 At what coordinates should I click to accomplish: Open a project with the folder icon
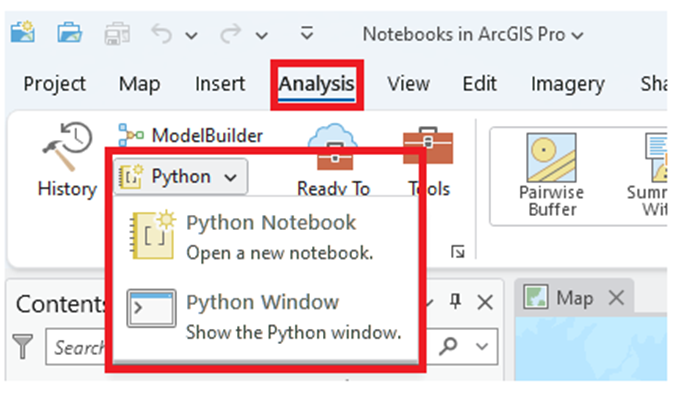69,32
